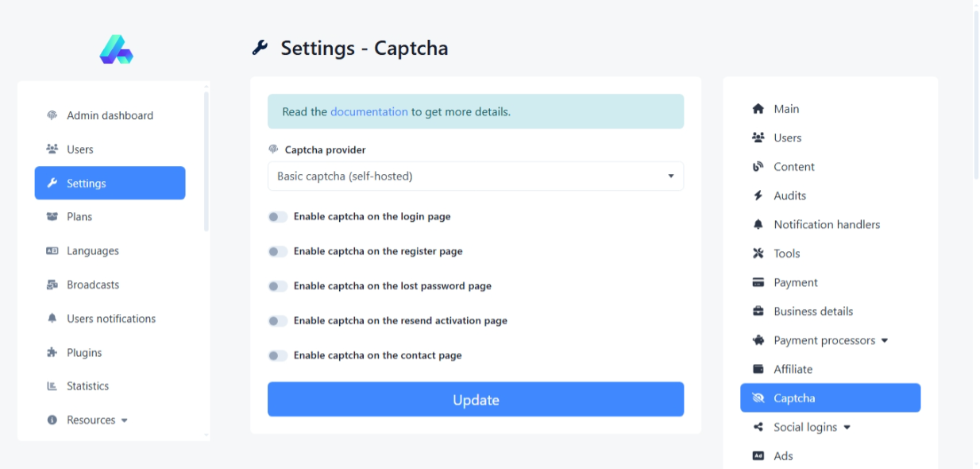This screenshot has width=980, height=469.
Task: Toggle captcha on the register page
Action: coord(277,251)
